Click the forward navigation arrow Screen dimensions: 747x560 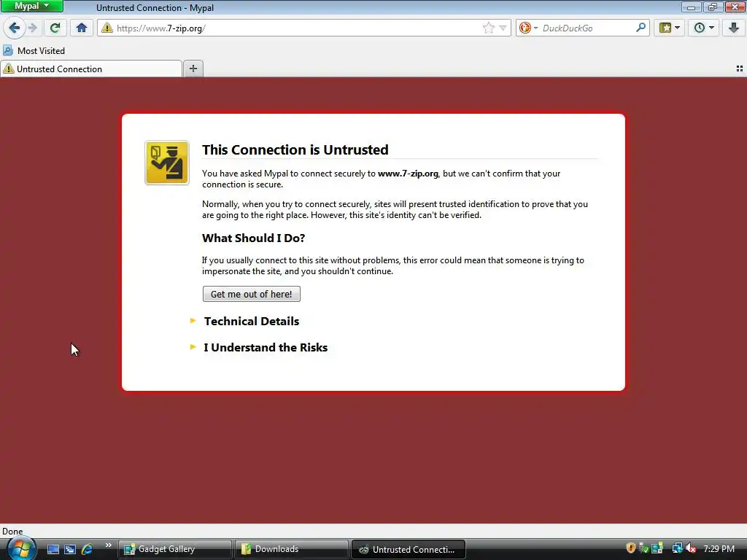[x=32, y=28]
